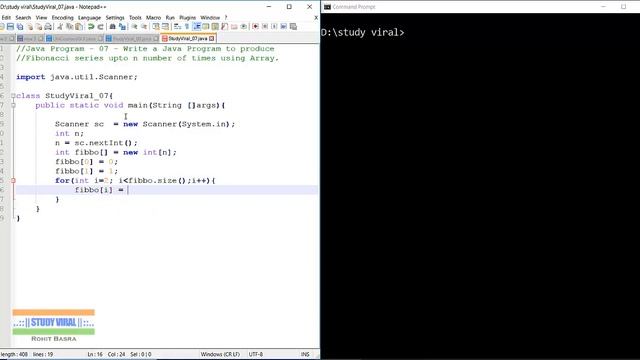Viewport: 640px width, 360px height.
Task: Click the Zoom Out toolbar icon
Action: coord(144,27)
